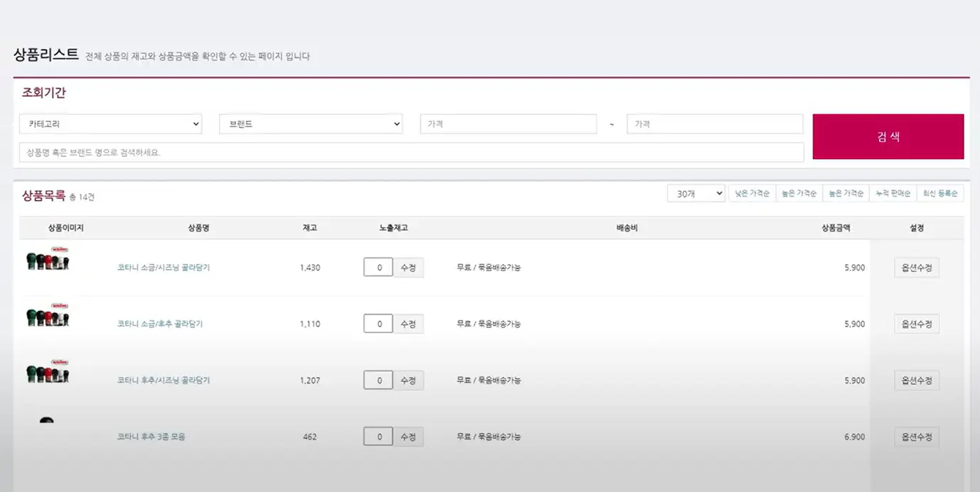Click thumbnail of 코타니 소금/시즈닝 골라담기
980x492 pixels.
tap(48, 261)
